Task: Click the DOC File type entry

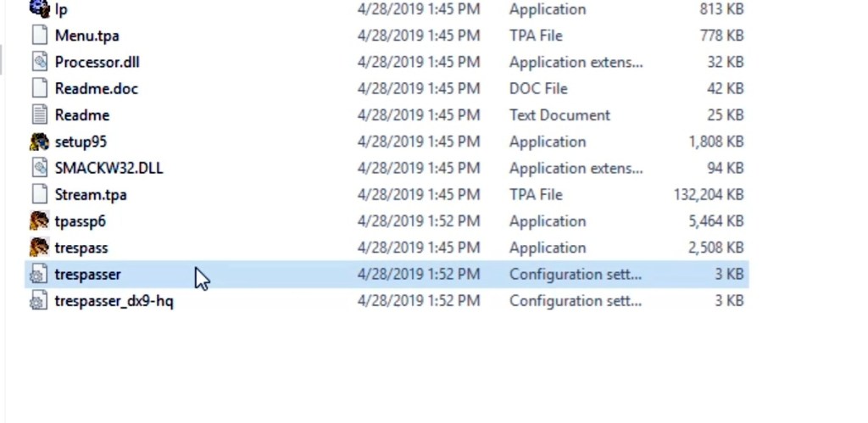Action: (538, 88)
